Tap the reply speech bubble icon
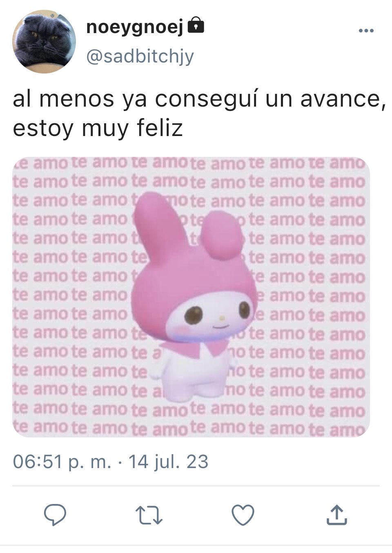The height and width of the screenshot is (553, 392). [x=55, y=515]
